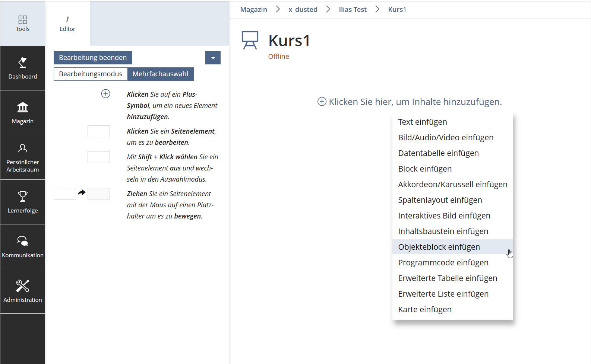Navigate to x_dusted breadcrumb

tap(303, 10)
